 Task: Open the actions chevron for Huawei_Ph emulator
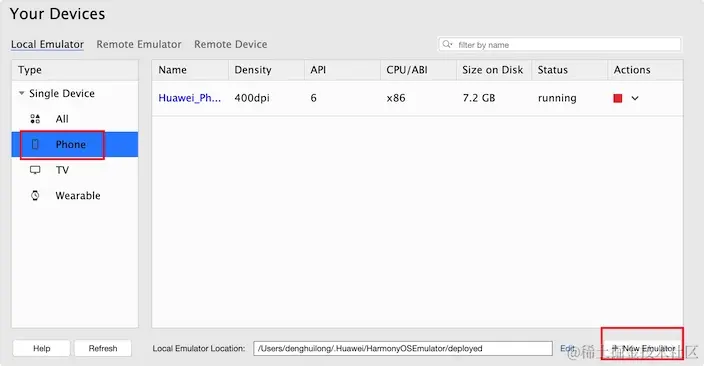pyautogui.click(x=635, y=98)
